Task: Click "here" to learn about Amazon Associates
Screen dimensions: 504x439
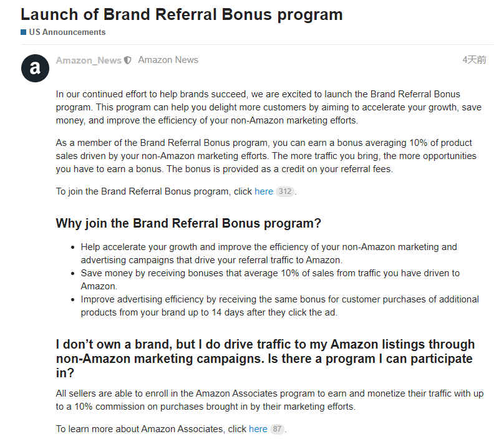Action: click(x=258, y=429)
